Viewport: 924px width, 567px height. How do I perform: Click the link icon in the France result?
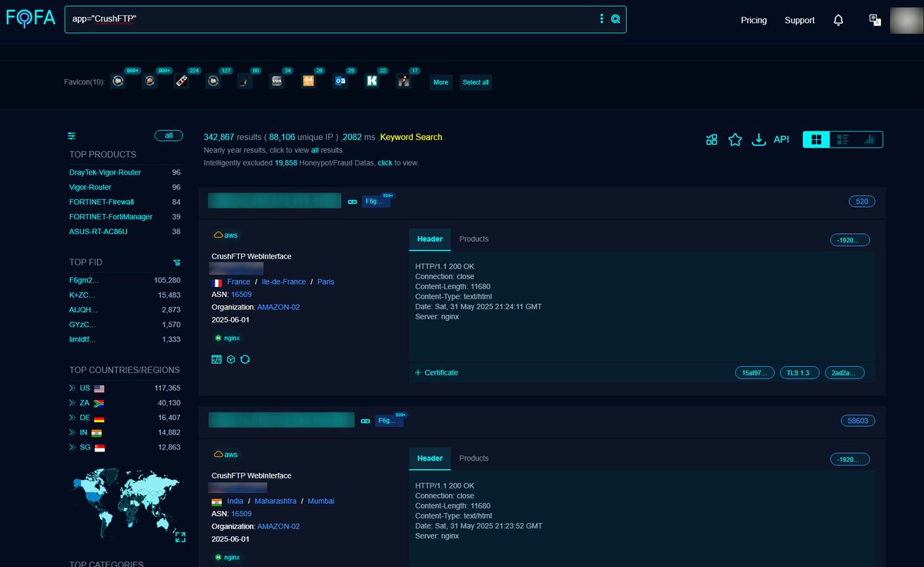point(353,202)
